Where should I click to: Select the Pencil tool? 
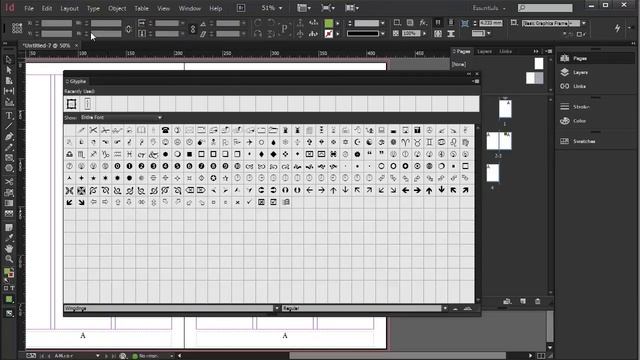[x=9, y=147]
